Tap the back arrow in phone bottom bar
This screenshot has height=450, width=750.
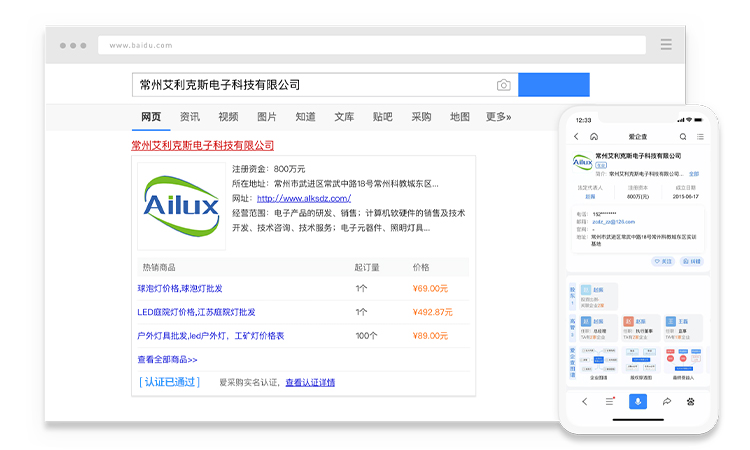click(x=585, y=401)
